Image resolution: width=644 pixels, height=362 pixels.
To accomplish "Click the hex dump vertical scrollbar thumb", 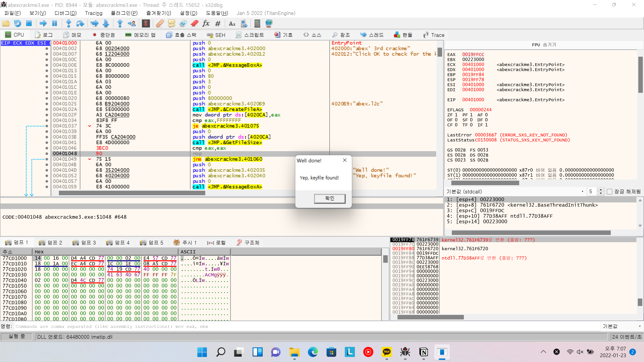I will [385, 259].
